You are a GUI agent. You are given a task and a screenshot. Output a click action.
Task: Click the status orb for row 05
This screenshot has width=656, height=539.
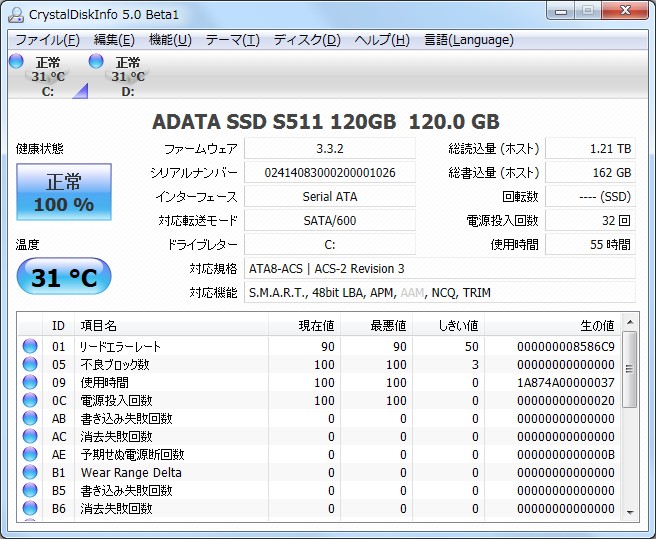(x=30, y=364)
